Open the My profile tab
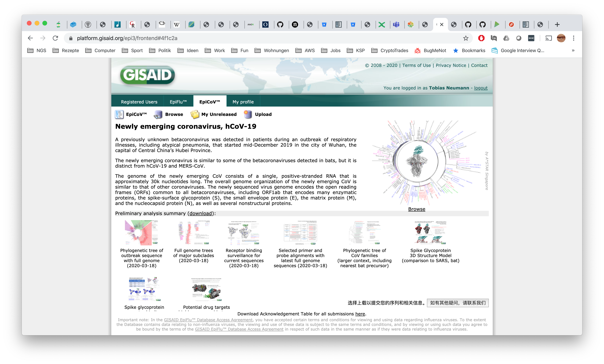 [243, 101]
